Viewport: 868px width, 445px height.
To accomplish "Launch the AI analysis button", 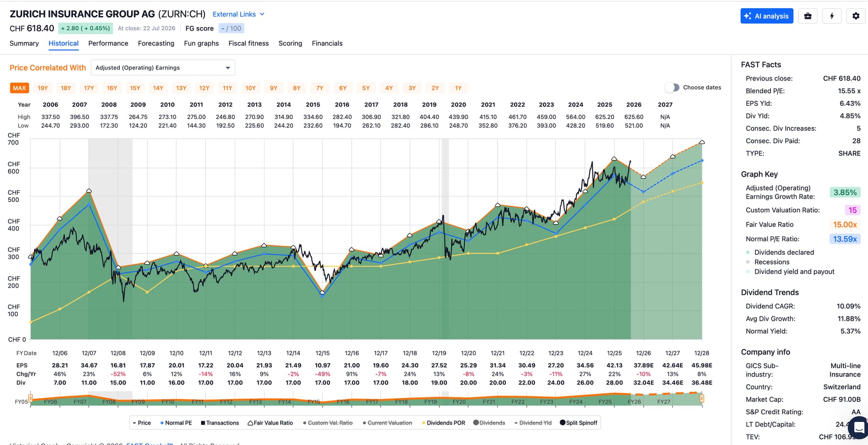I will [767, 16].
